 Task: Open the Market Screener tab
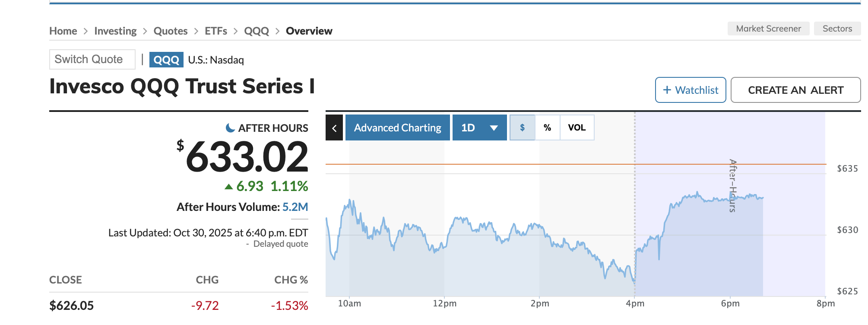coord(769,29)
